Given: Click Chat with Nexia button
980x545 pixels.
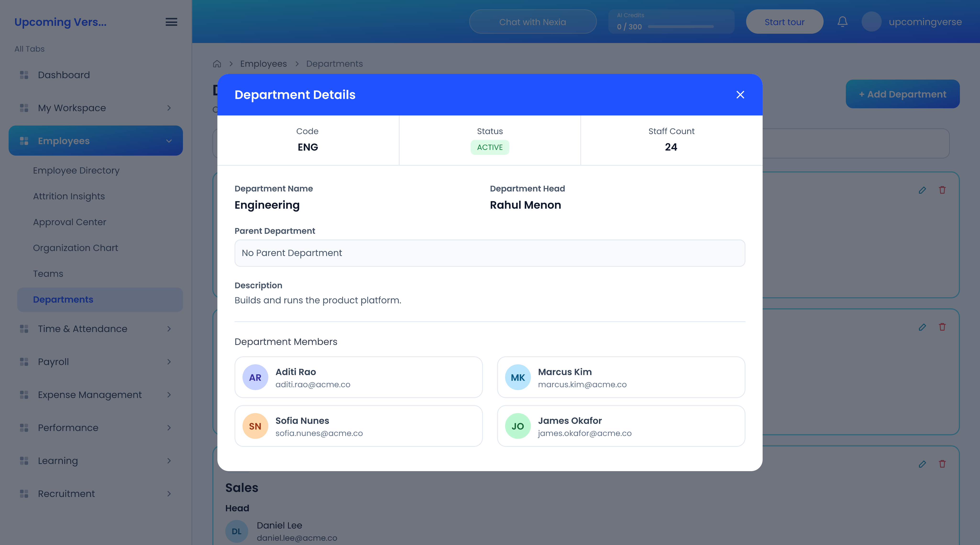Looking at the screenshot, I should (533, 22).
